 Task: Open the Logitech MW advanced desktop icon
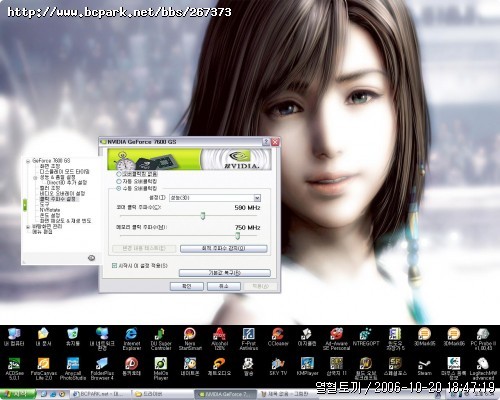tap(483, 369)
